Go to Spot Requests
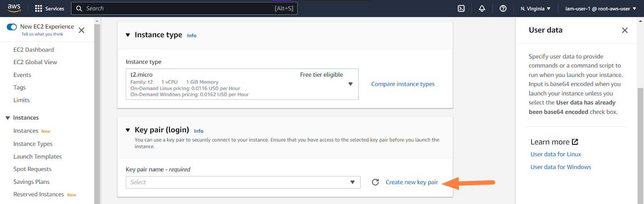Screen dimensions: 644x204 32,169
